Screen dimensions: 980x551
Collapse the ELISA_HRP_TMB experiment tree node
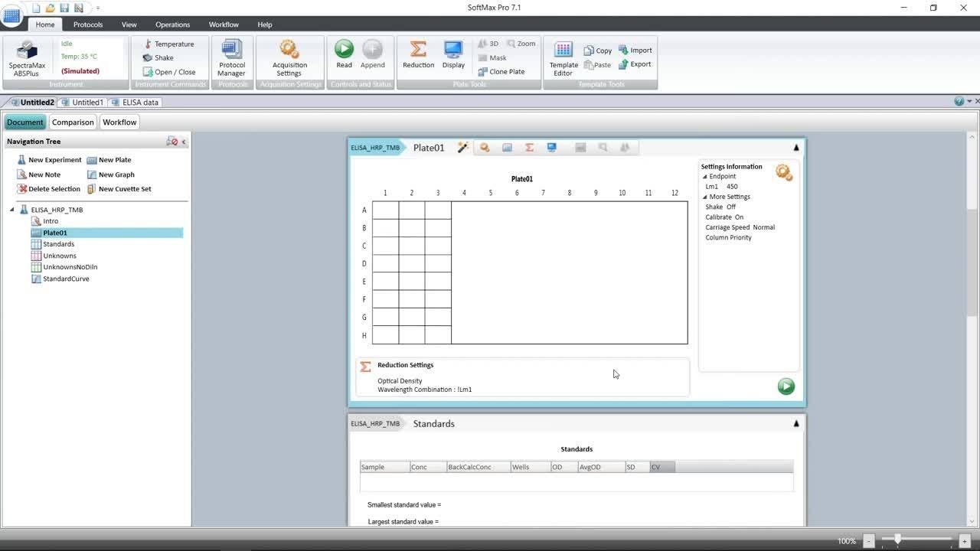click(x=12, y=210)
